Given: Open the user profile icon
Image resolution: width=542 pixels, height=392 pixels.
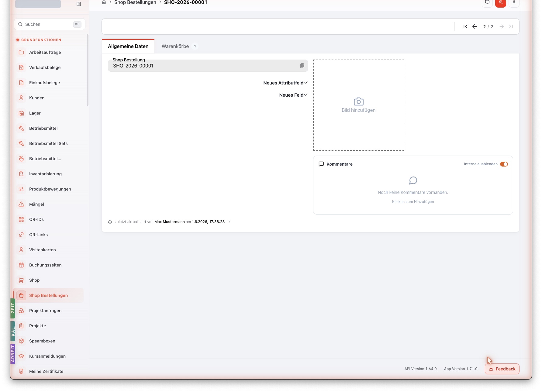Looking at the screenshot, I should (514, 3).
